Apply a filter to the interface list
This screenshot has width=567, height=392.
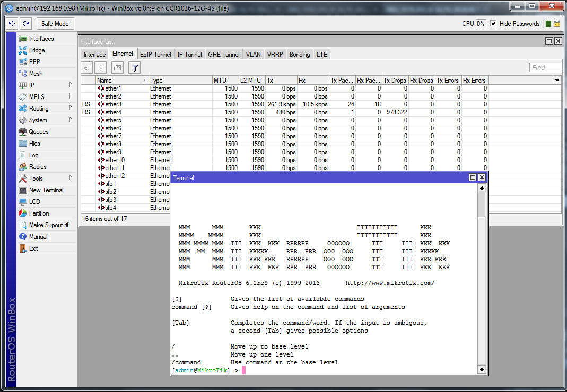(134, 67)
